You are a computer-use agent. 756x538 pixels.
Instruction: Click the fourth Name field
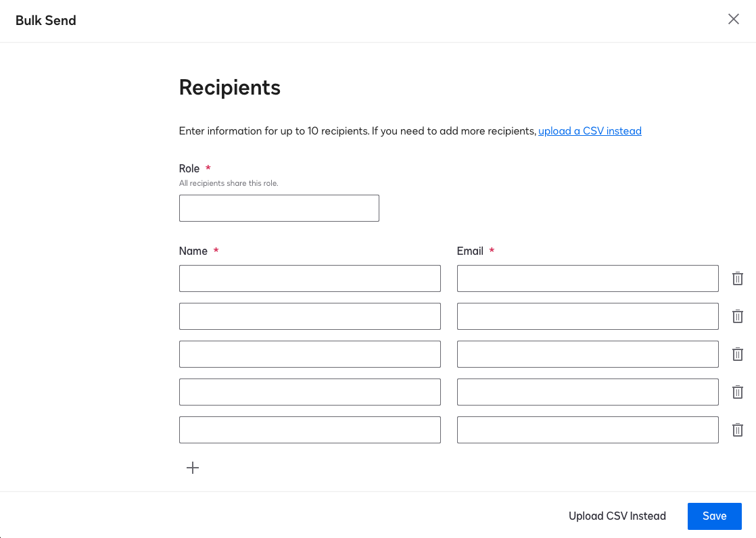click(310, 392)
